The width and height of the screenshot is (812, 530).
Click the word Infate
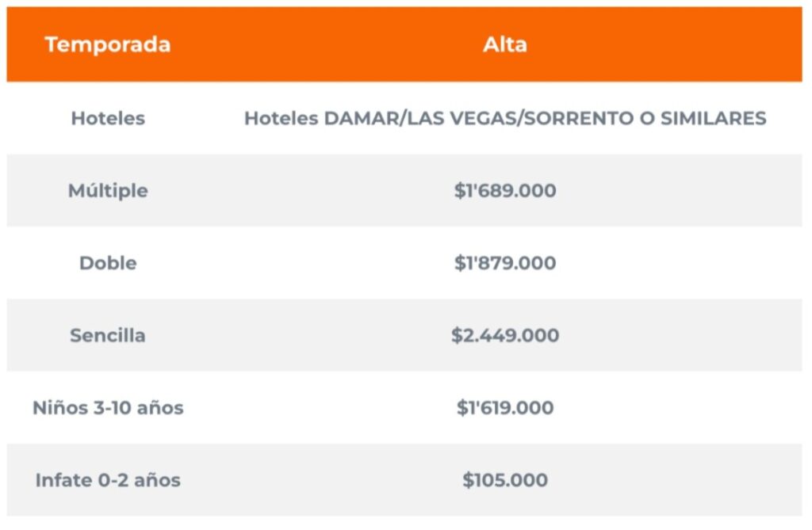[60, 480]
